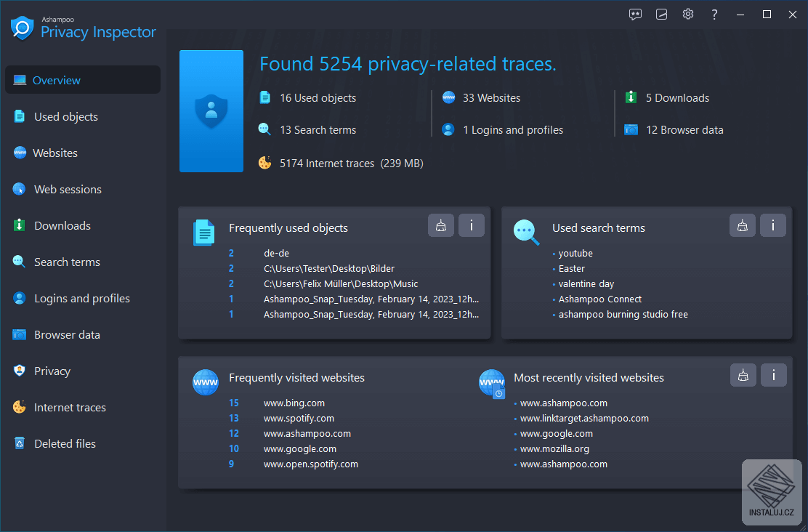Click ashampoo burning studio free term
This screenshot has height=532, width=808.
[623, 314]
